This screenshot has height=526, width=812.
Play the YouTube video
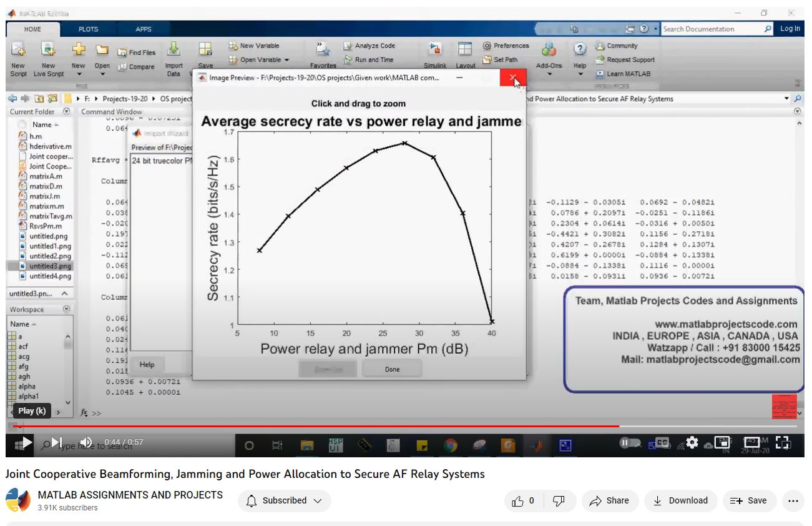point(26,443)
